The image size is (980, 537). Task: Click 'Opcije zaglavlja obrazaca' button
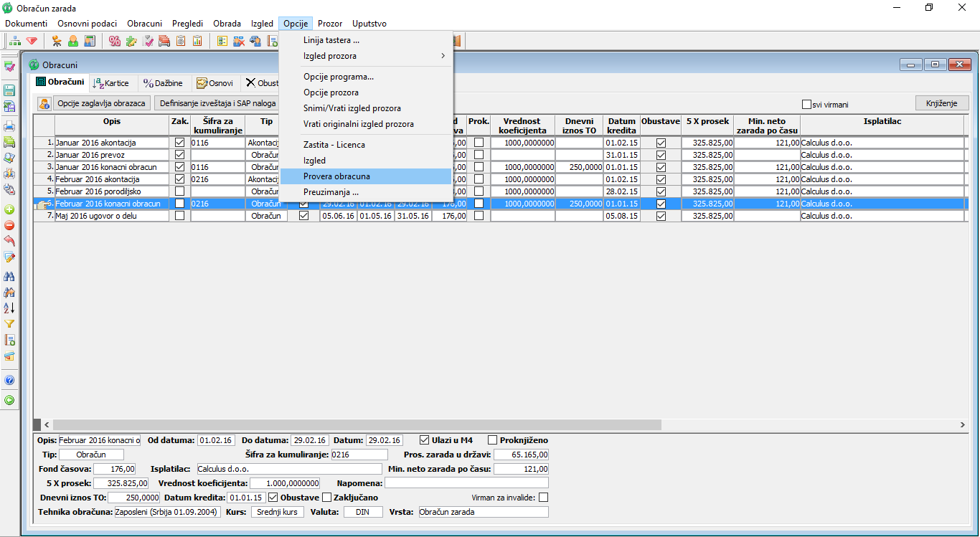(x=102, y=103)
